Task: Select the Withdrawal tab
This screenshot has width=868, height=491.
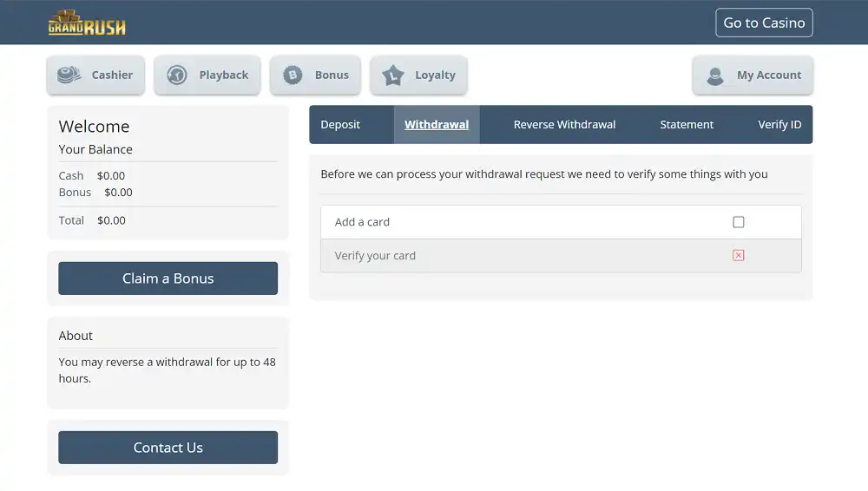Action: (437, 125)
